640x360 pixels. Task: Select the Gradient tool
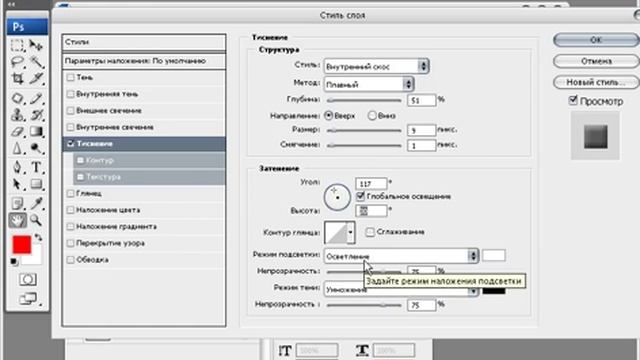(36, 131)
